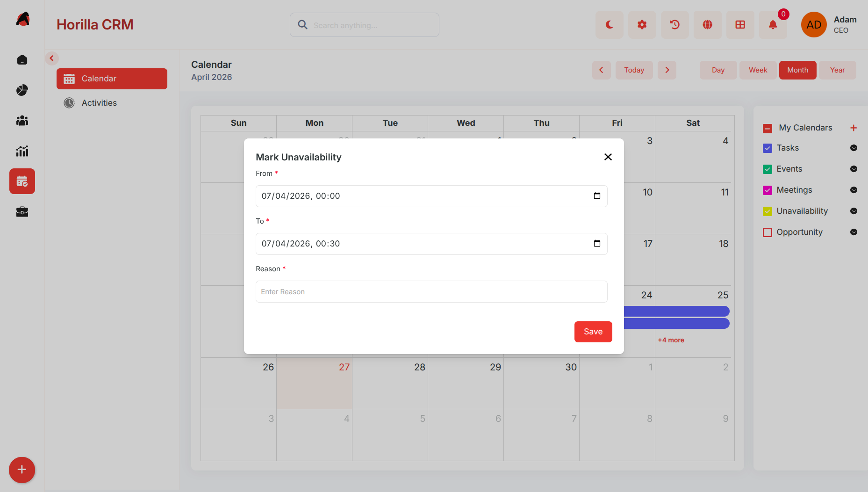Expand the Tasks color dropdown

[x=854, y=148]
